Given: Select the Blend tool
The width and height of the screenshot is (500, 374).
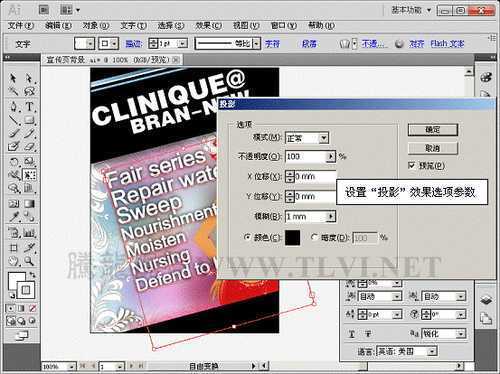Looking at the screenshot, I should point(29,217).
